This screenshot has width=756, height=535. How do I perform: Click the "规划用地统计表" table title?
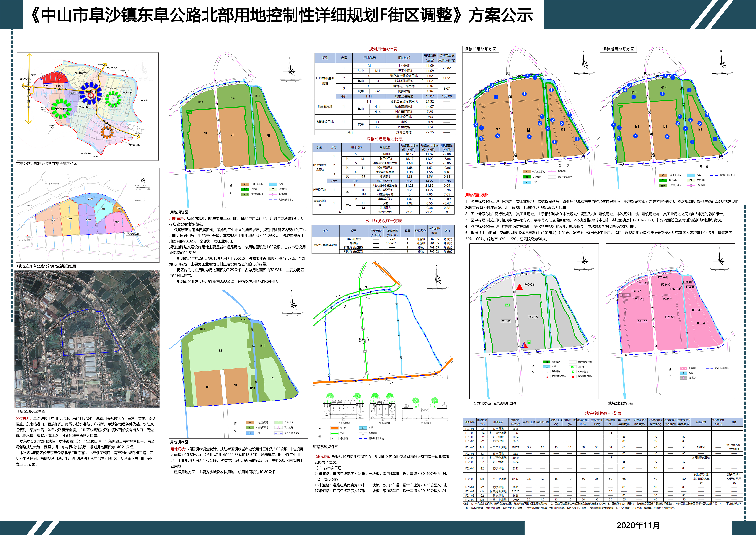[x=383, y=49]
